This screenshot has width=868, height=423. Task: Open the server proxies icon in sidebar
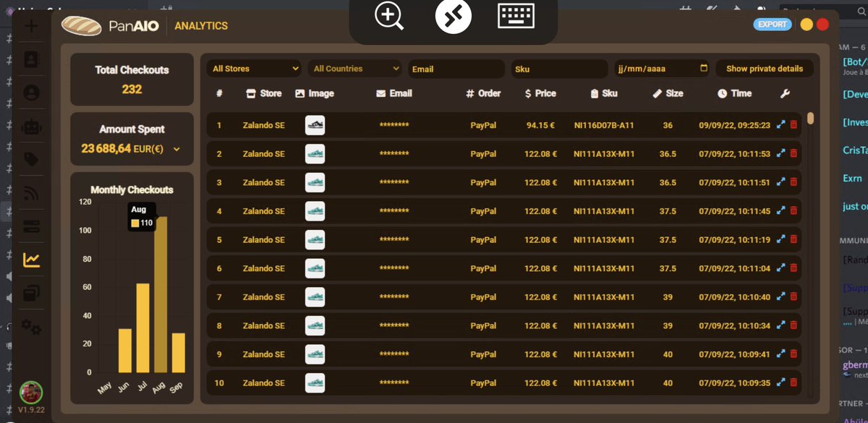31,226
